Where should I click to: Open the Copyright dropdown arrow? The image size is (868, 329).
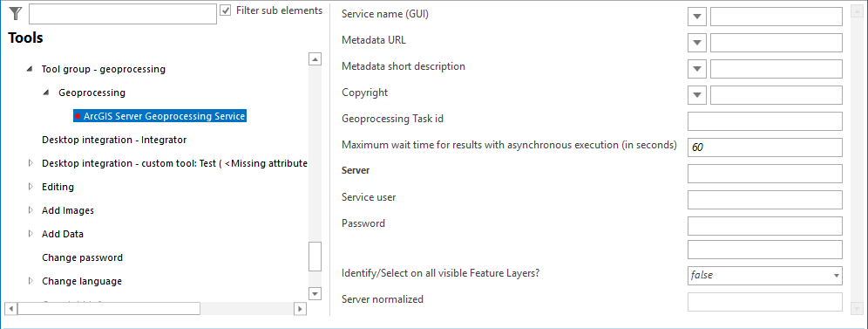click(x=697, y=95)
